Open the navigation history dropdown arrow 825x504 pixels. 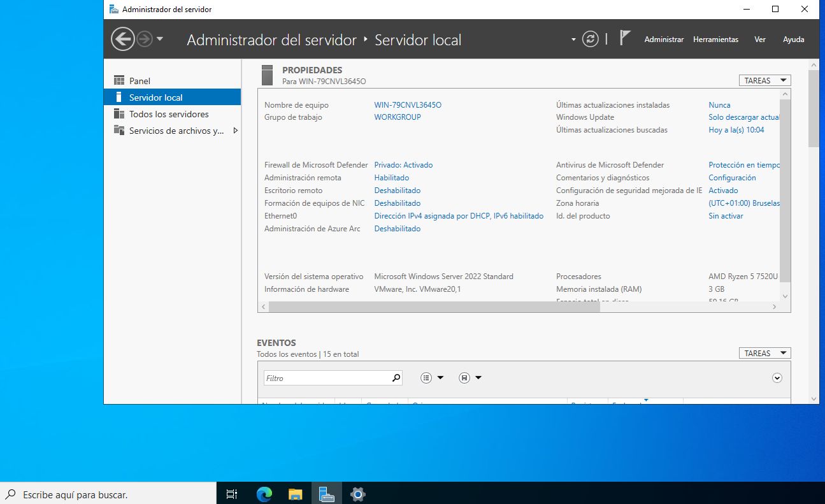(160, 39)
